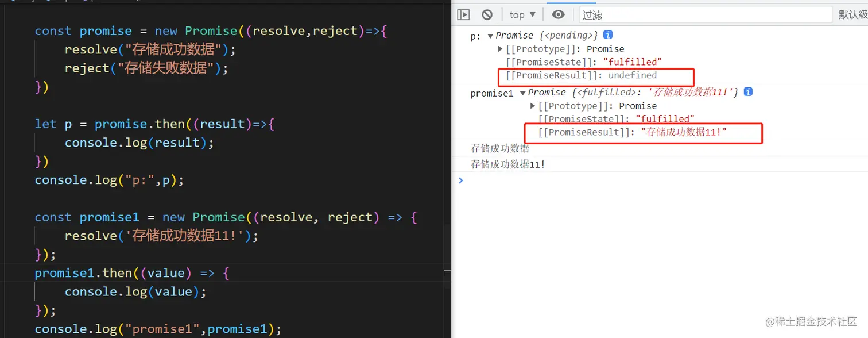
Task: Select the [[PromiseResult]]: undefined row
Action: click(x=581, y=75)
